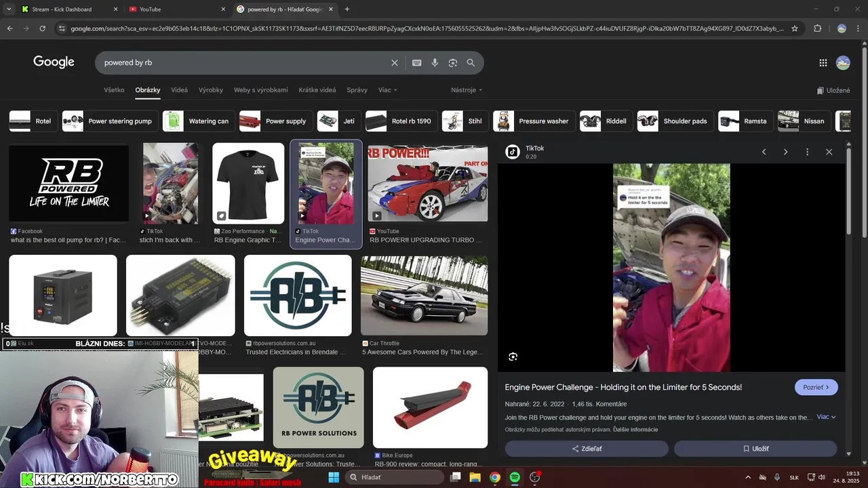Viewport: 868px width, 488px height.
Task: Show next image in preview panel
Action: (x=785, y=152)
